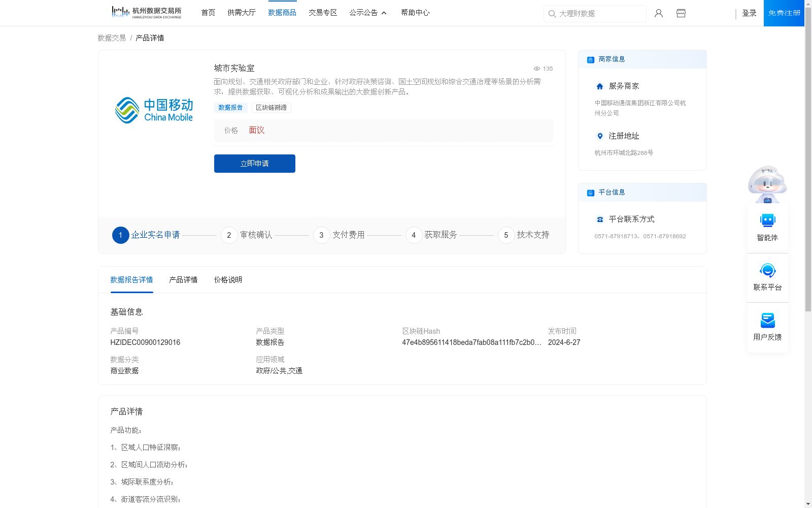Click the page vertical scrollbar
The image size is (812, 508).
pos(808,159)
